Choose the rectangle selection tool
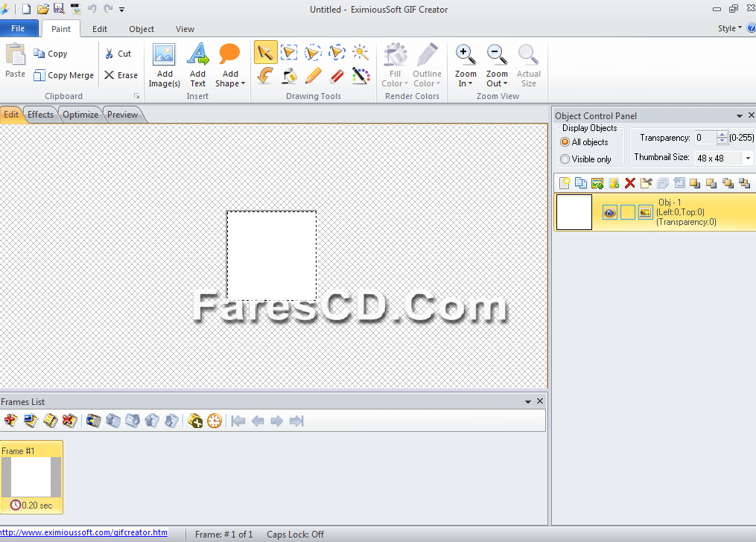Screen dimensions: 756x542 (x=289, y=53)
